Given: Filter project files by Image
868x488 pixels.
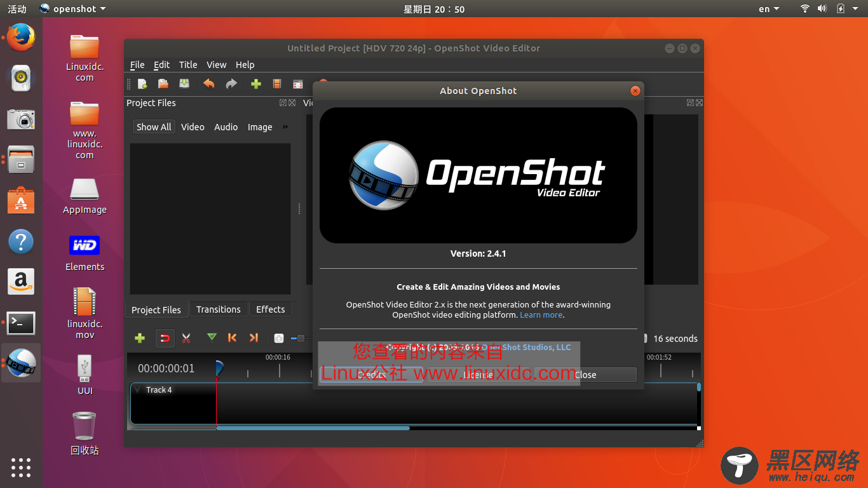Looking at the screenshot, I should tap(260, 127).
